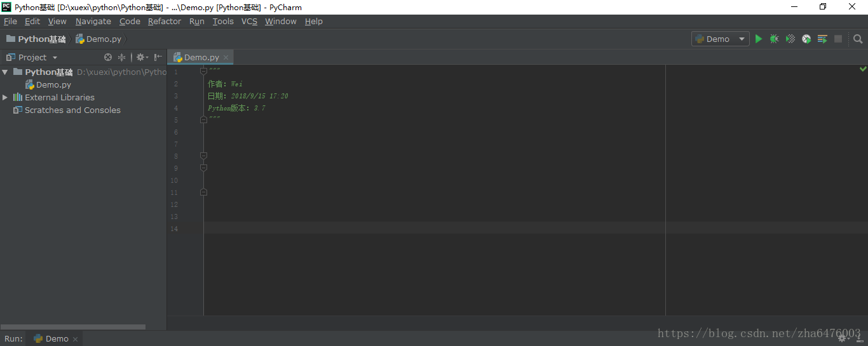Profile Demo with the profiler run icon
Image resolution: width=868 pixels, height=346 pixels.
[x=806, y=39]
